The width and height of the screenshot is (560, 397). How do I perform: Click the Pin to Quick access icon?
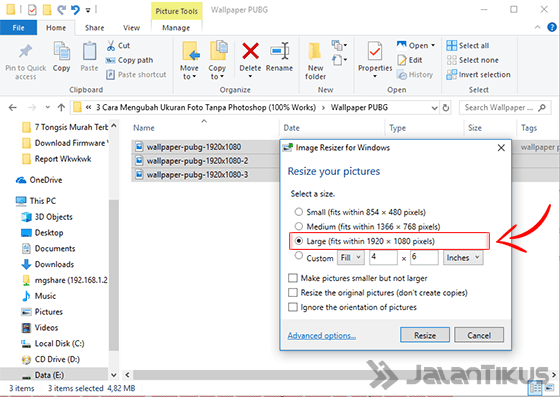(25, 52)
